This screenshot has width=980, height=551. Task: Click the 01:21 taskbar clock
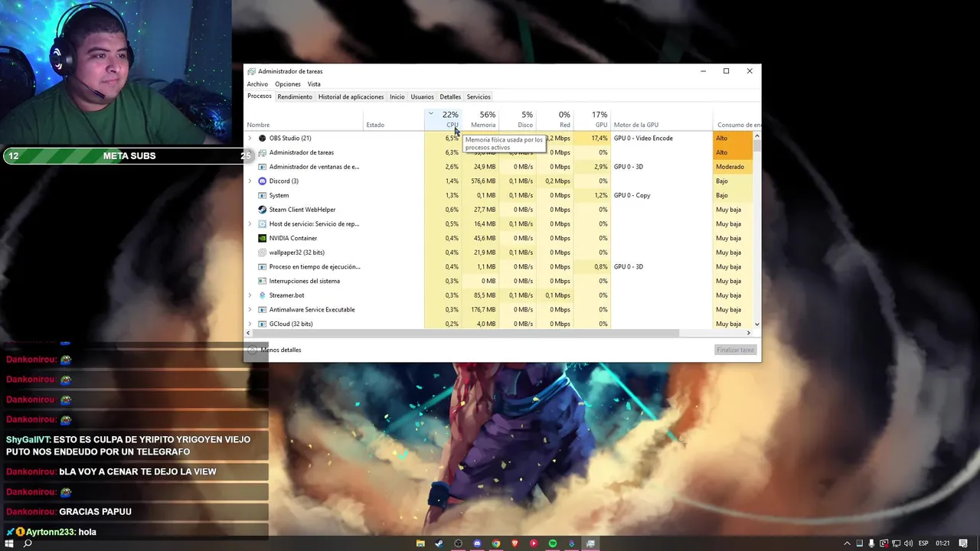pyautogui.click(x=942, y=543)
